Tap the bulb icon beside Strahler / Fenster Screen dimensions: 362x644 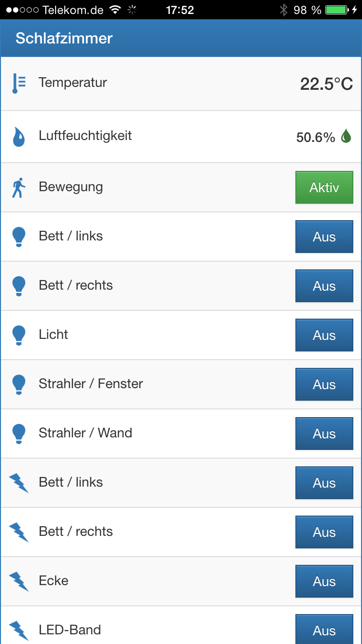(18, 384)
